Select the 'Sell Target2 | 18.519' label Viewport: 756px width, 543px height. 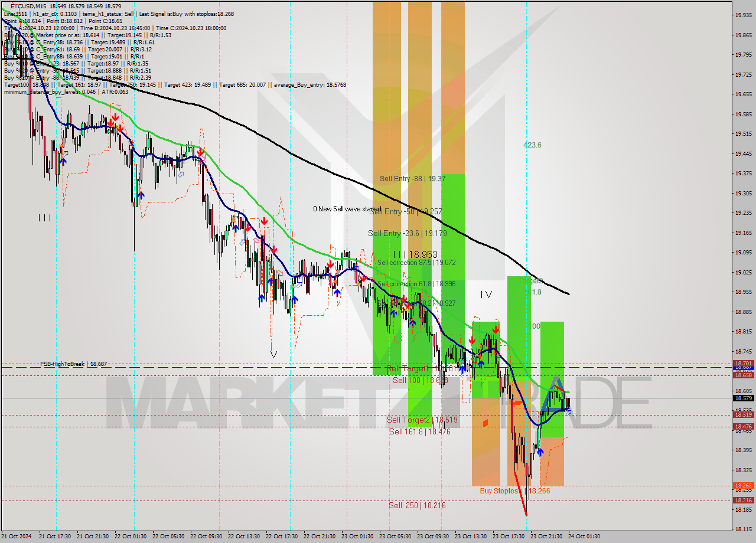422,420
